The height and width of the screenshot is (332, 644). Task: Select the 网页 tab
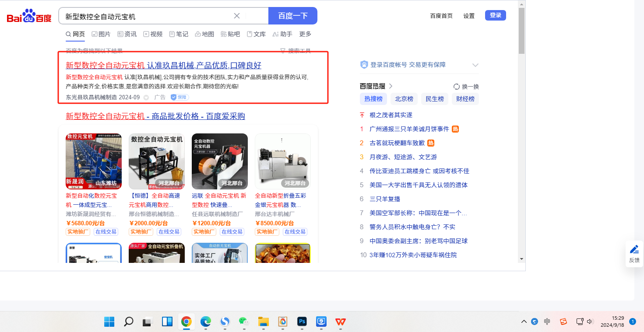75,34
